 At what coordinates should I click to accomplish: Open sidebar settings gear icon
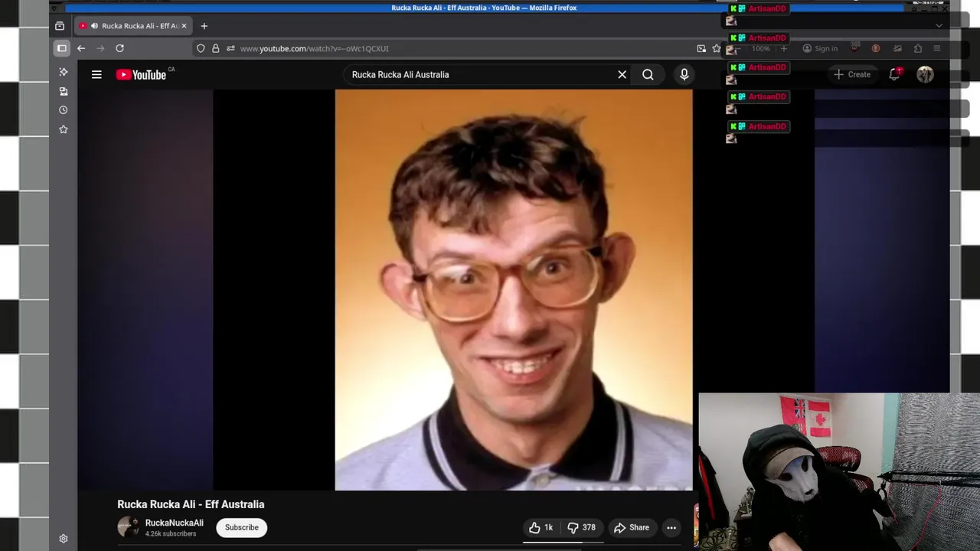64,539
